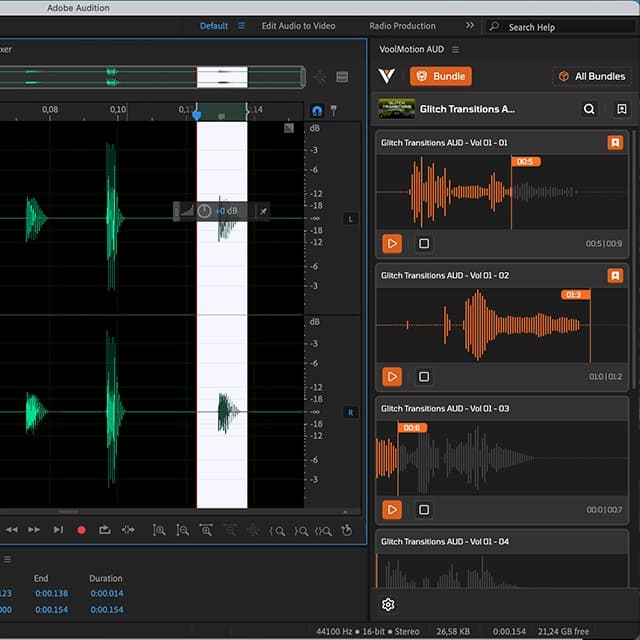The image size is (640, 640).
Task: Switch to Edit Audio to Video workspace
Action: click(x=298, y=26)
